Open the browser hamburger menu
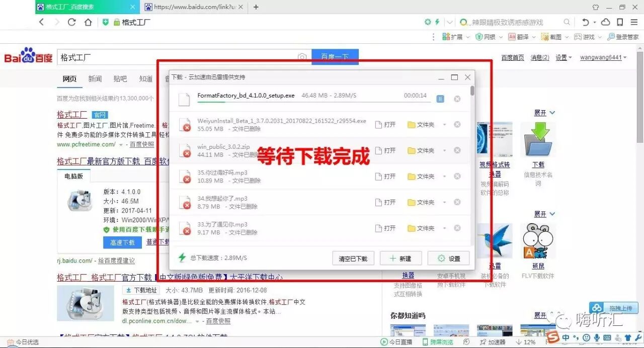644x348 pixels. coord(633,22)
